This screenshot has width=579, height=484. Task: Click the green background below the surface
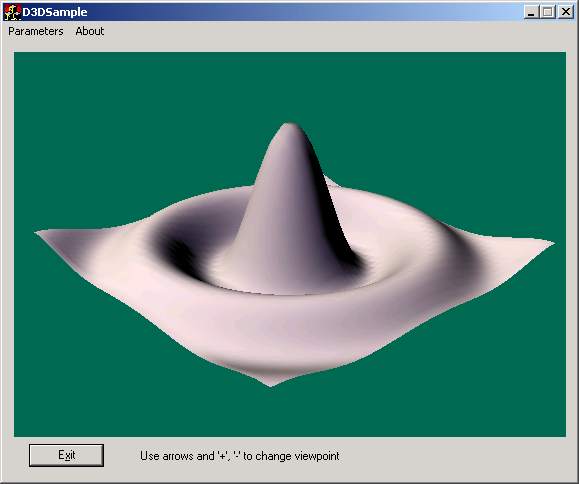tap(290, 413)
